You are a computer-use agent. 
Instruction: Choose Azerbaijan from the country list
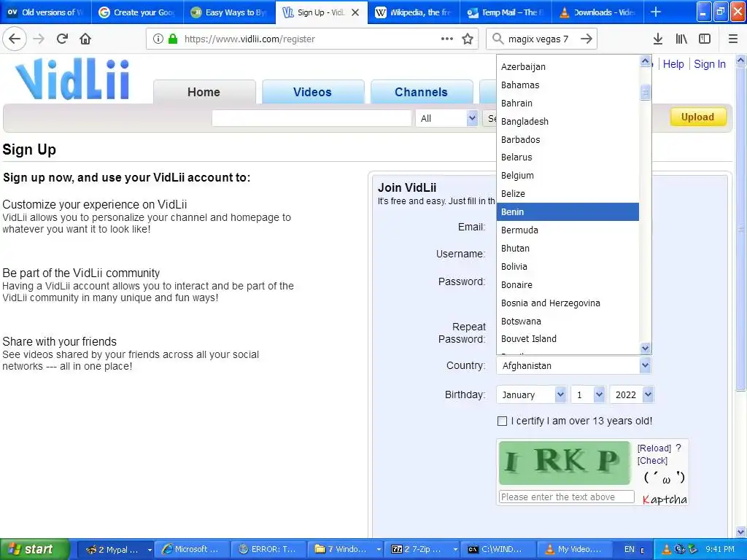click(x=568, y=66)
